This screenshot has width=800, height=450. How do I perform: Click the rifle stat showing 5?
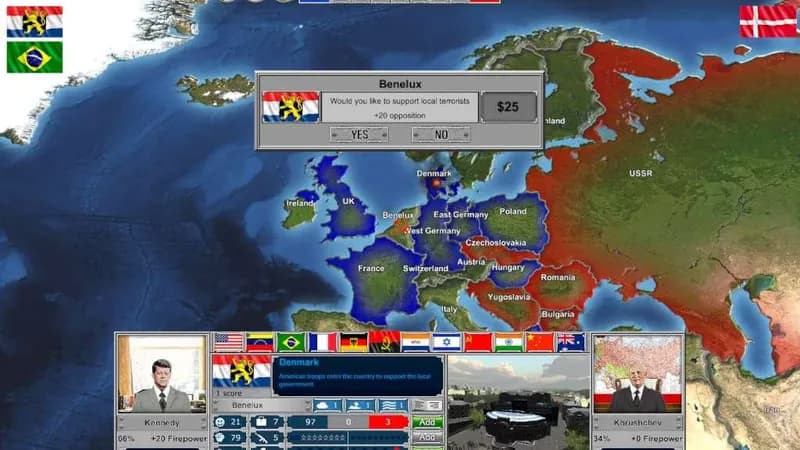(268, 437)
